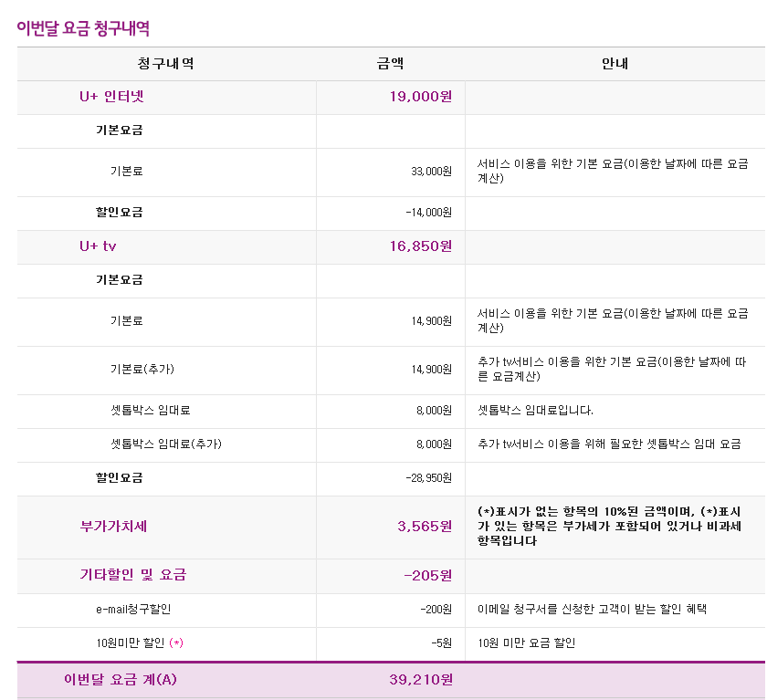Click the 이번달 요금 청구내역 heading
767x700 pixels.
[x=83, y=27]
